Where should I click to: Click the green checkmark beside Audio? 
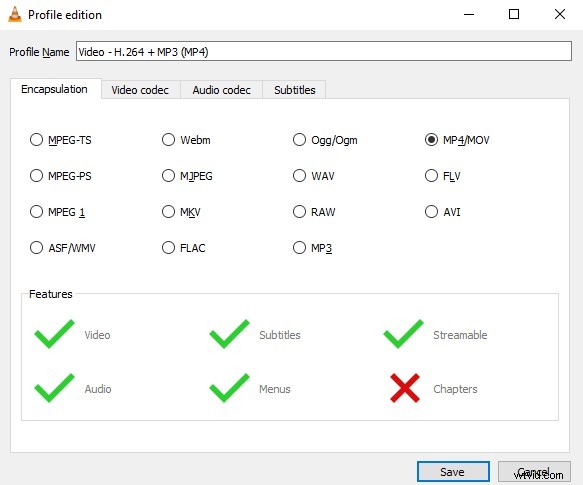click(54, 388)
